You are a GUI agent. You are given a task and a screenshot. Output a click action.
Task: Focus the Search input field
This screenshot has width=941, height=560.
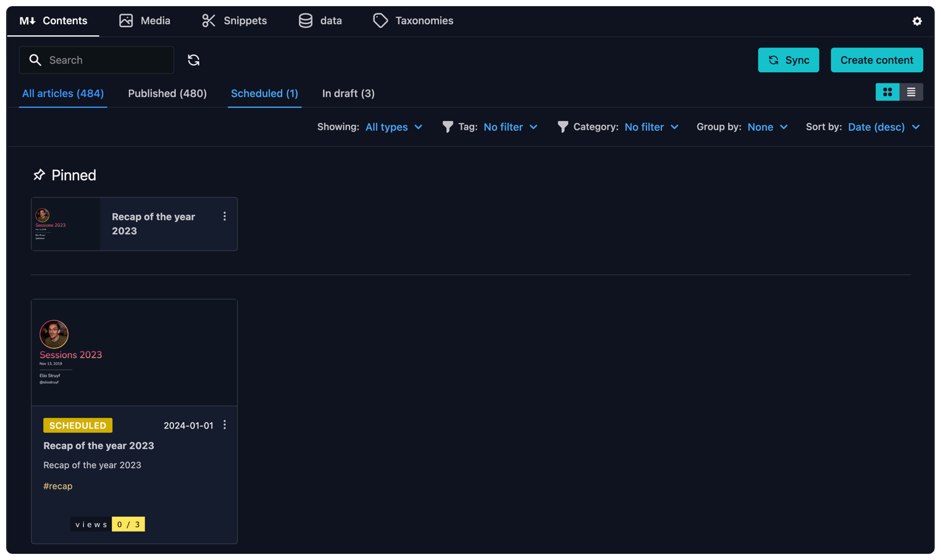point(105,60)
